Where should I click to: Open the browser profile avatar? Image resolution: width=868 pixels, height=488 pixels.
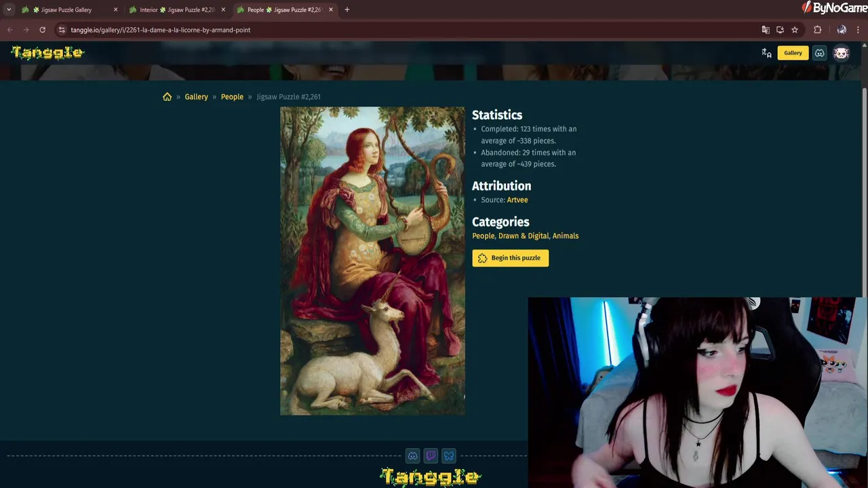842,30
